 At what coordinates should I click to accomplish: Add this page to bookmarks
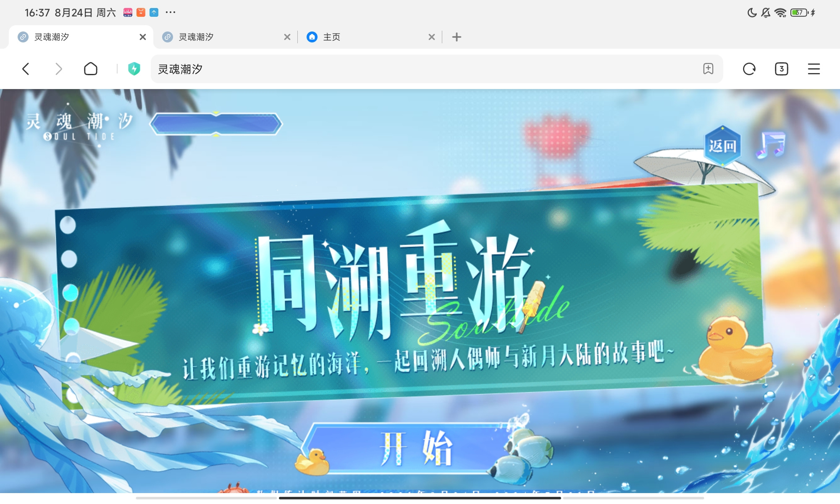(x=708, y=68)
